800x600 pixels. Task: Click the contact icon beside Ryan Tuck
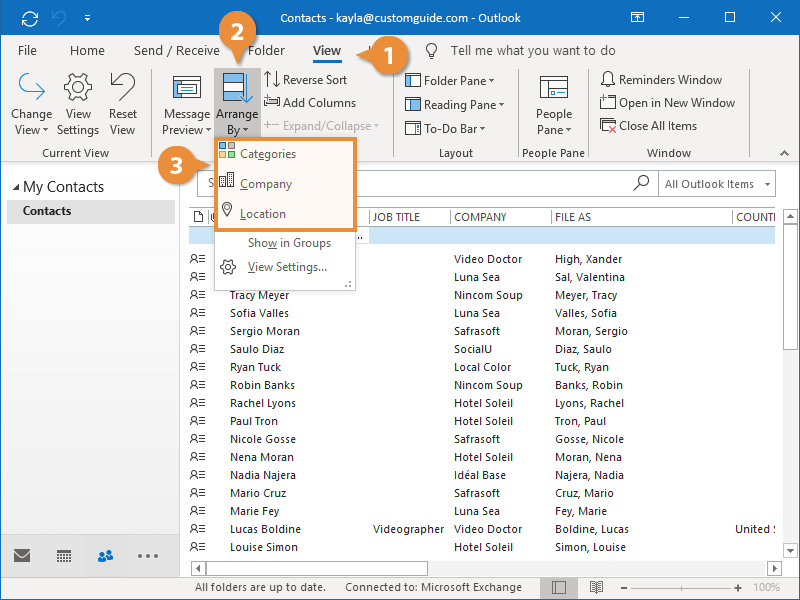(197, 367)
